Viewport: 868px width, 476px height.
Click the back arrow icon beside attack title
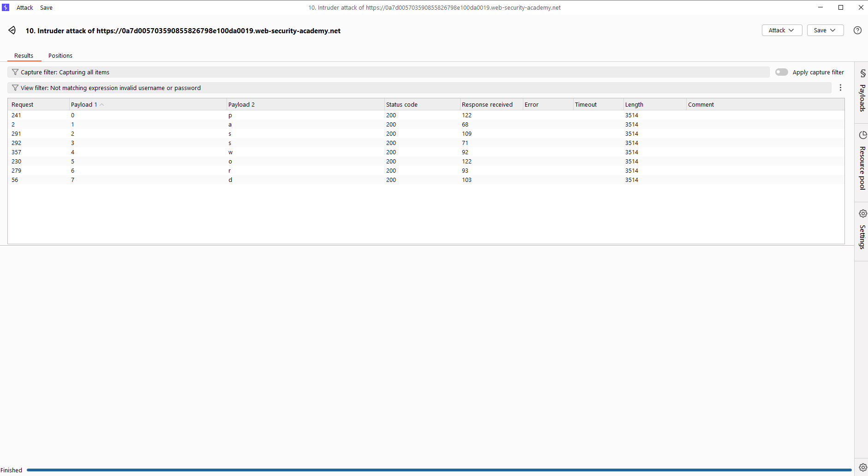[12, 30]
